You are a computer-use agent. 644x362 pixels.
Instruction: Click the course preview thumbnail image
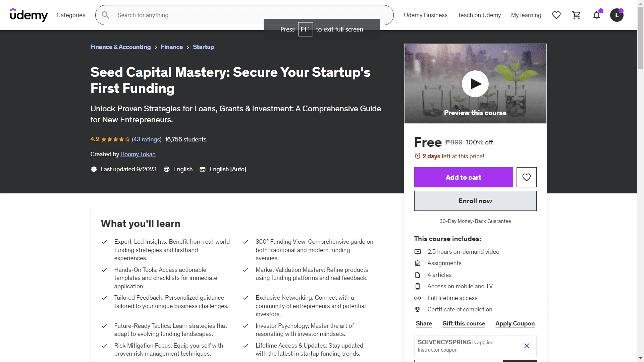coord(475,83)
